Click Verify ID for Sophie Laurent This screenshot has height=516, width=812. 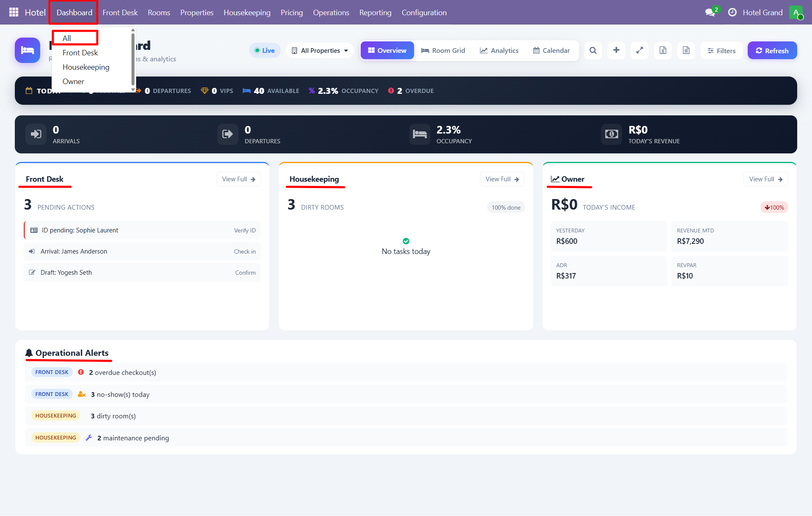(244, 230)
